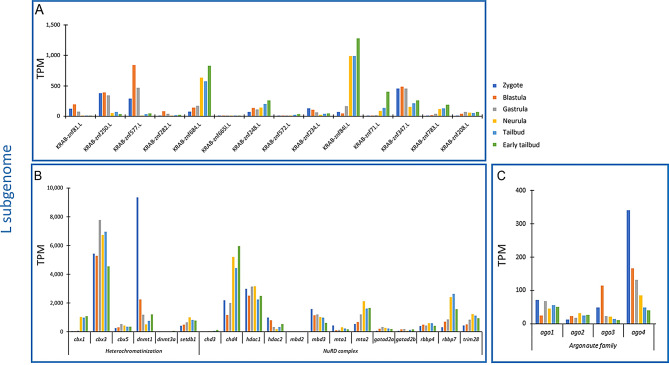The image size is (669, 365).
Task: Click the panel A letter label
Action: coord(39,10)
